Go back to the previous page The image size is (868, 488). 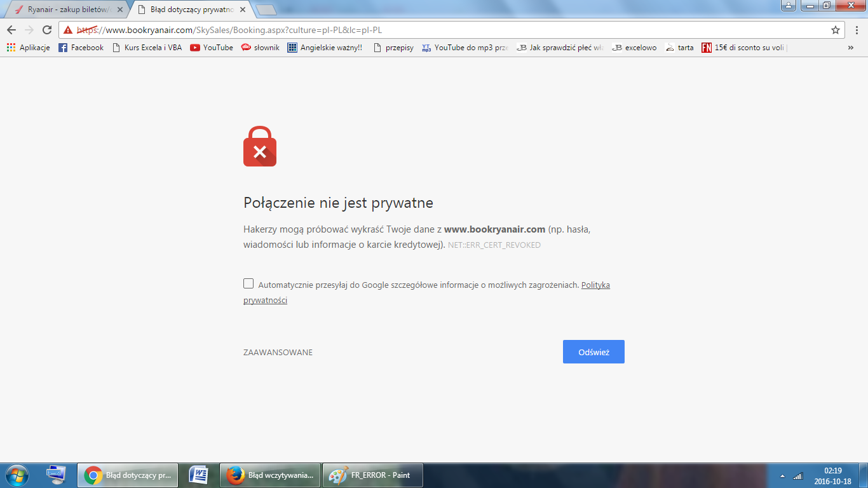click(11, 30)
